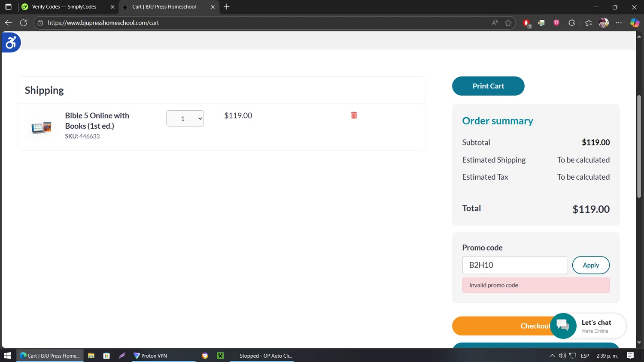Open Stopped - OP Auto Clicker taskbar item
Screen dimensions: 644x362
[x=262, y=356]
